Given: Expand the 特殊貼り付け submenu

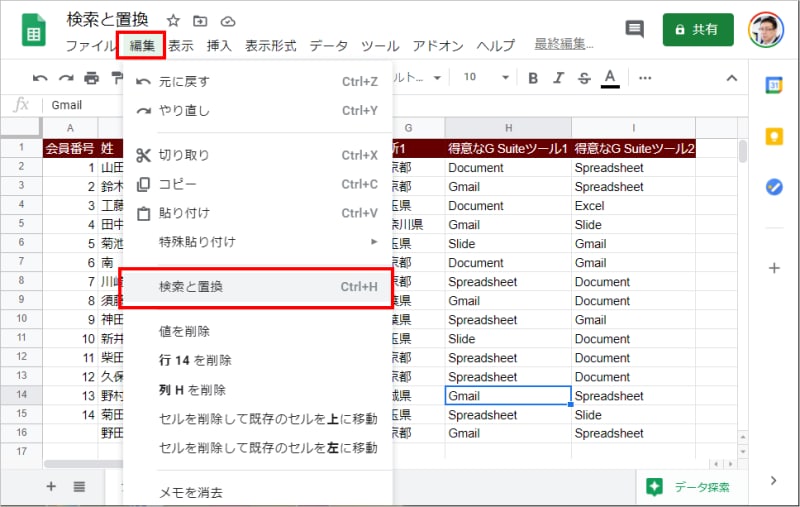Looking at the screenshot, I should click(x=258, y=242).
